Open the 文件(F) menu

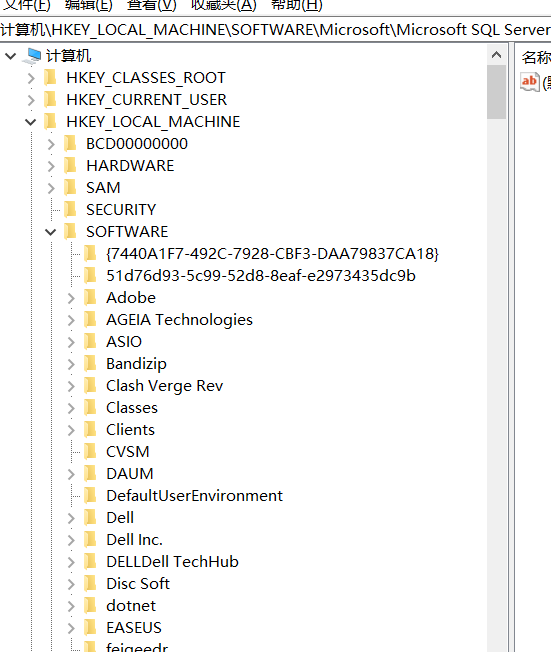(27, 5)
